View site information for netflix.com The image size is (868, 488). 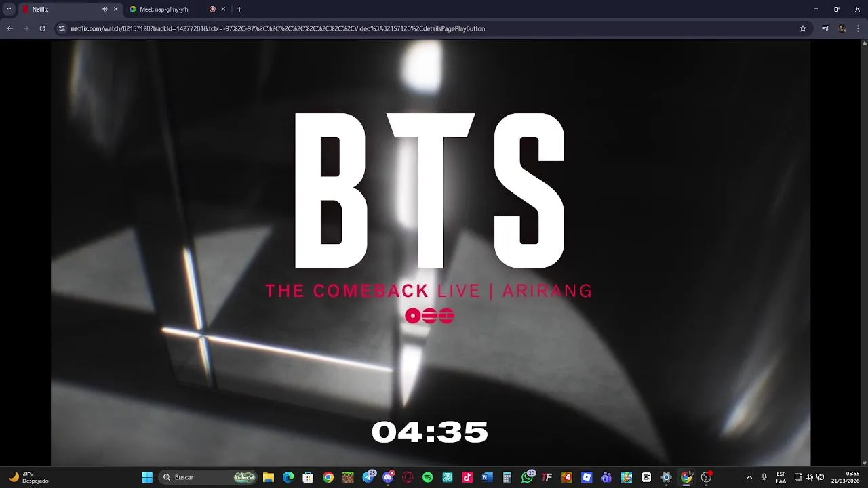pos(62,28)
